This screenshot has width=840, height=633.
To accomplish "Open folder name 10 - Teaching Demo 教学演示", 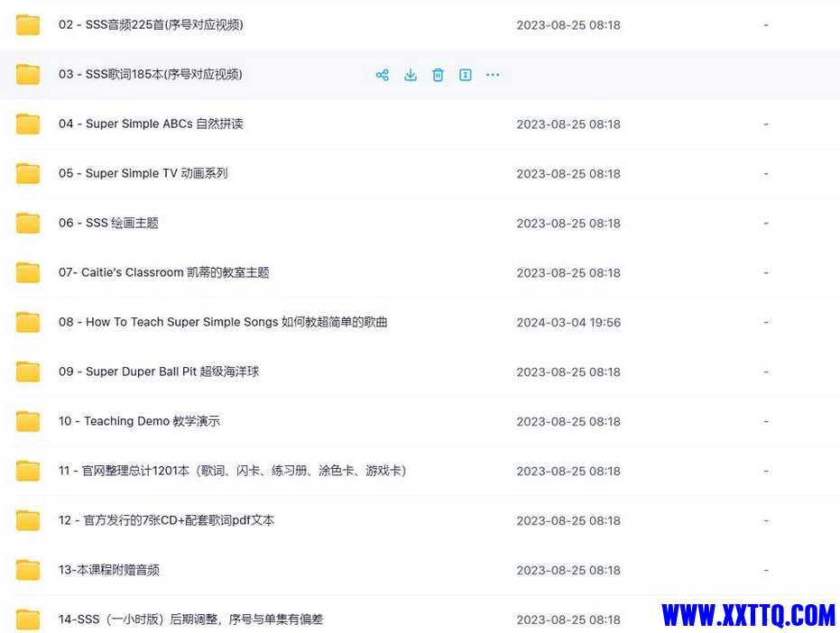I will click(x=139, y=421).
